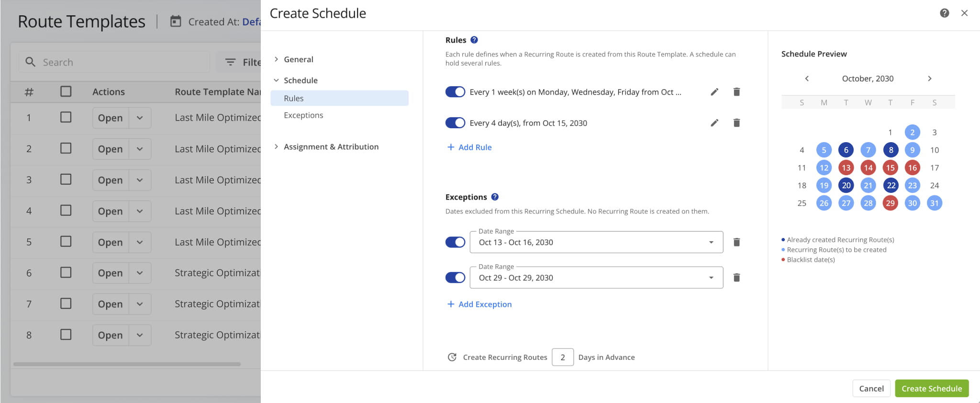
Task: Open the dropdown arrow beside Open in row 2
Action: [x=140, y=149]
